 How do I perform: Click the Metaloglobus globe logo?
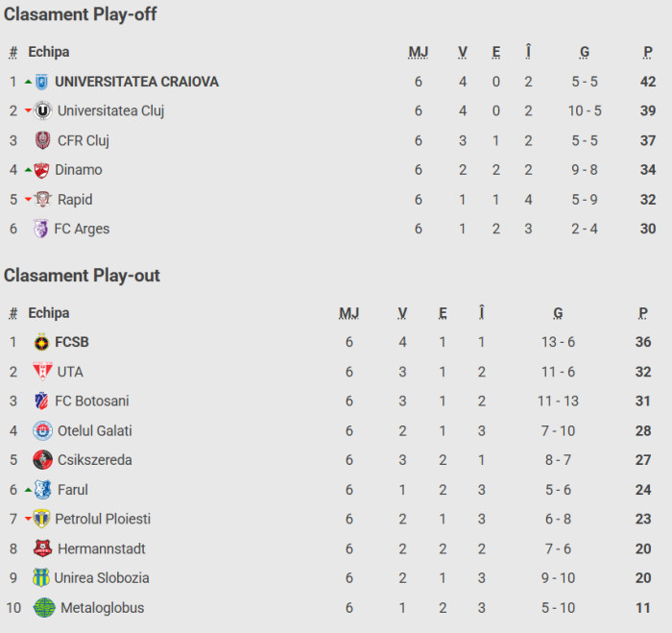click(x=44, y=608)
